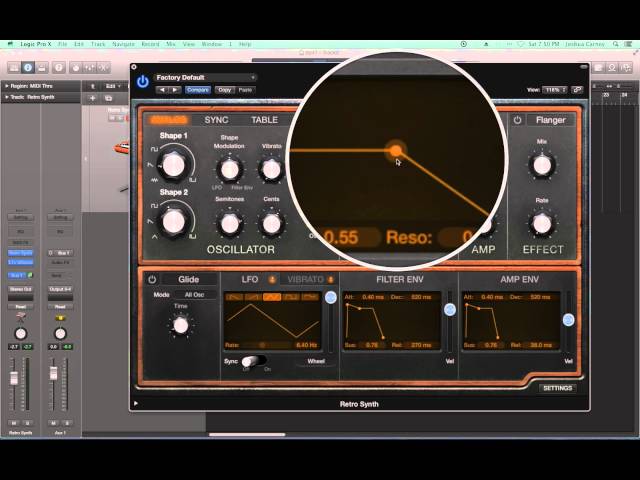Open the Flanger effect type dropdown
The width and height of the screenshot is (640, 480).
[x=550, y=120]
